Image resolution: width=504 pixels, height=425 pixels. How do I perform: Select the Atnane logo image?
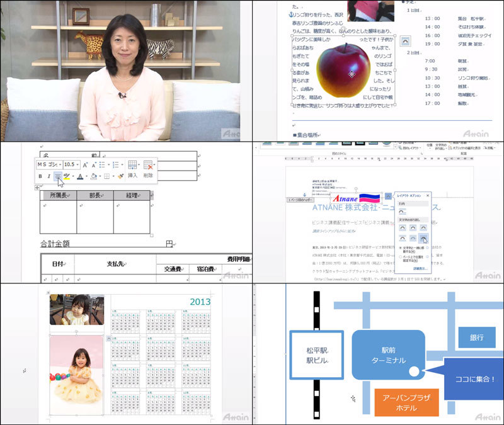(357, 198)
